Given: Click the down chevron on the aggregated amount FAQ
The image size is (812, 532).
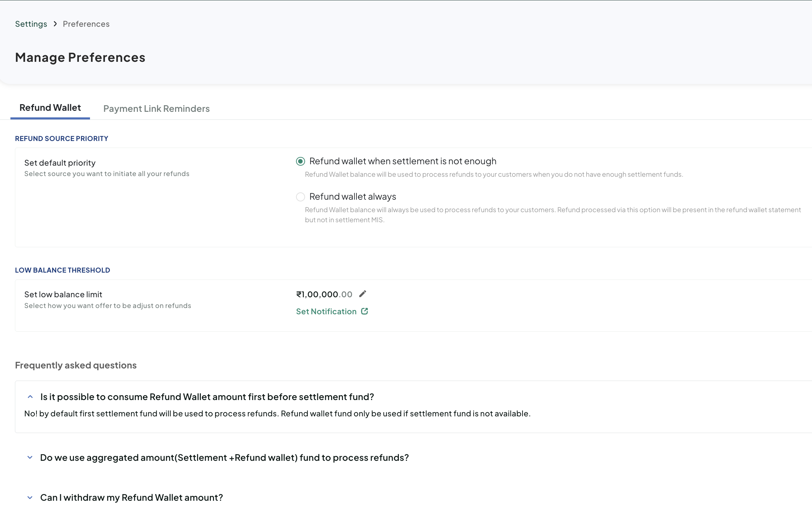Looking at the screenshot, I should (x=30, y=457).
